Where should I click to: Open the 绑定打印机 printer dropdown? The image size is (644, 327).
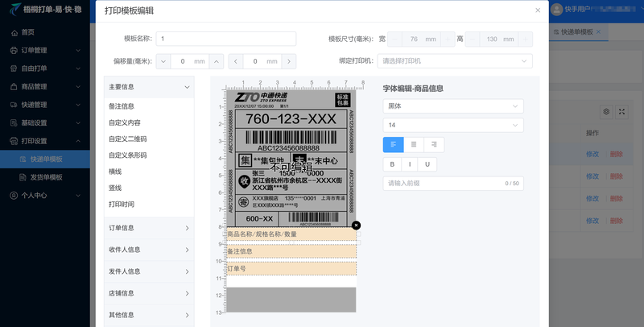pos(455,60)
